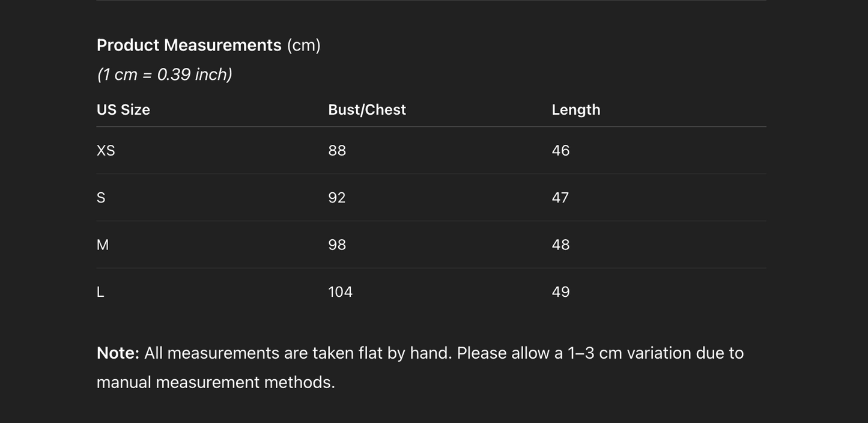The height and width of the screenshot is (423, 868).
Task: Select the Length column header
Action: pyautogui.click(x=576, y=109)
